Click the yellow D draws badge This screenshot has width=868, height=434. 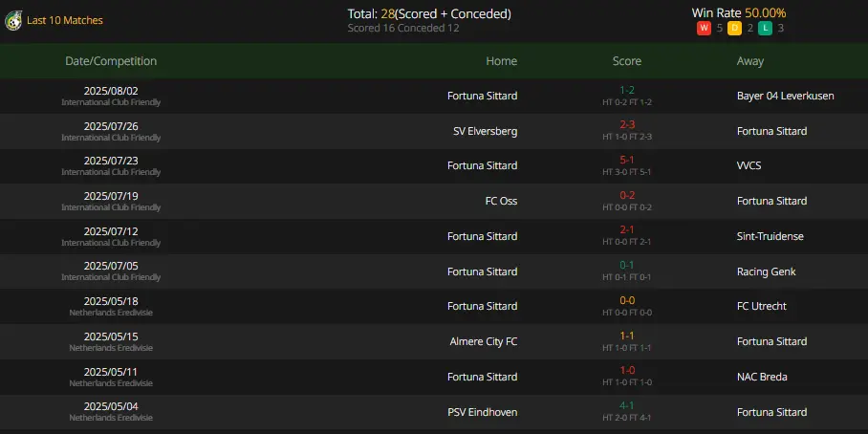[734, 29]
